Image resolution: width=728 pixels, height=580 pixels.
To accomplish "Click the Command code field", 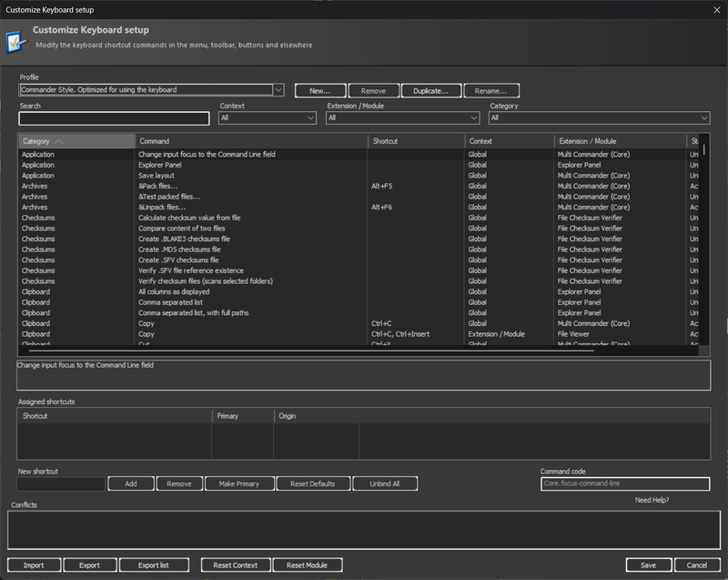I will [x=625, y=483].
